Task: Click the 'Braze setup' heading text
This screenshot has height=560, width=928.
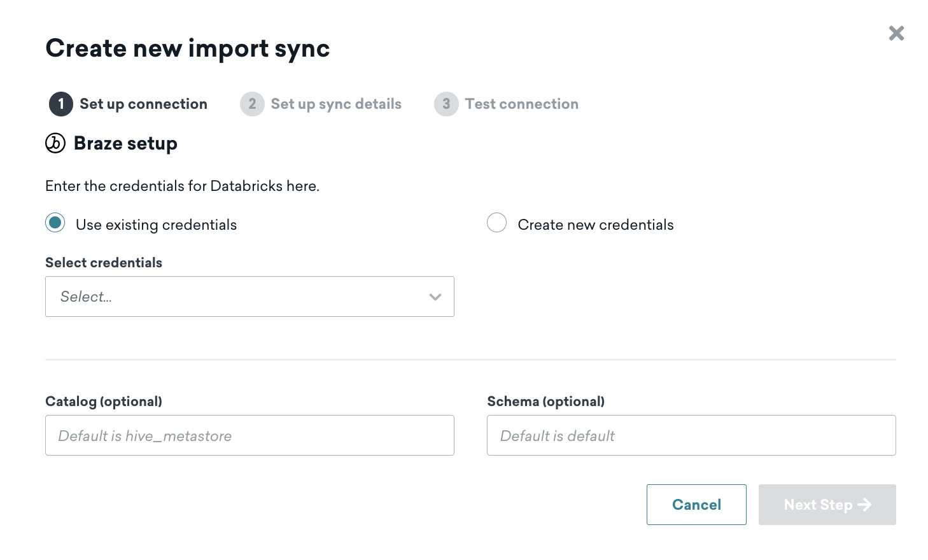Action: pyautogui.click(x=125, y=143)
